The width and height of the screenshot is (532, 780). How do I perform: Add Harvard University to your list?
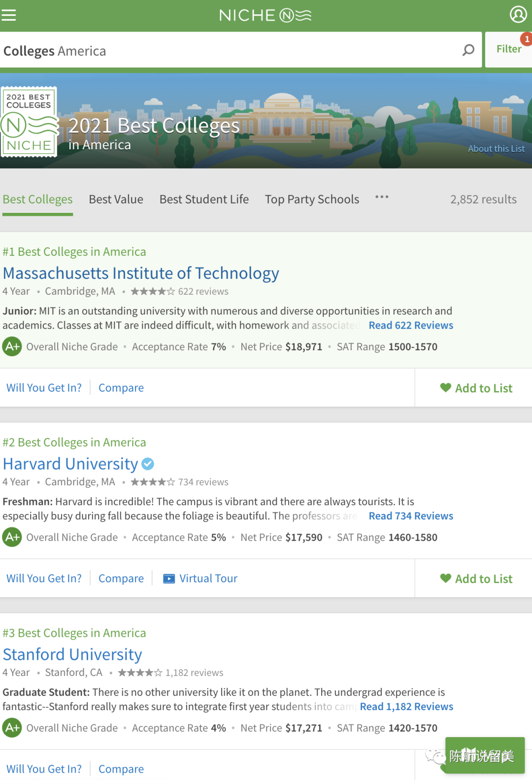(476, 579)
